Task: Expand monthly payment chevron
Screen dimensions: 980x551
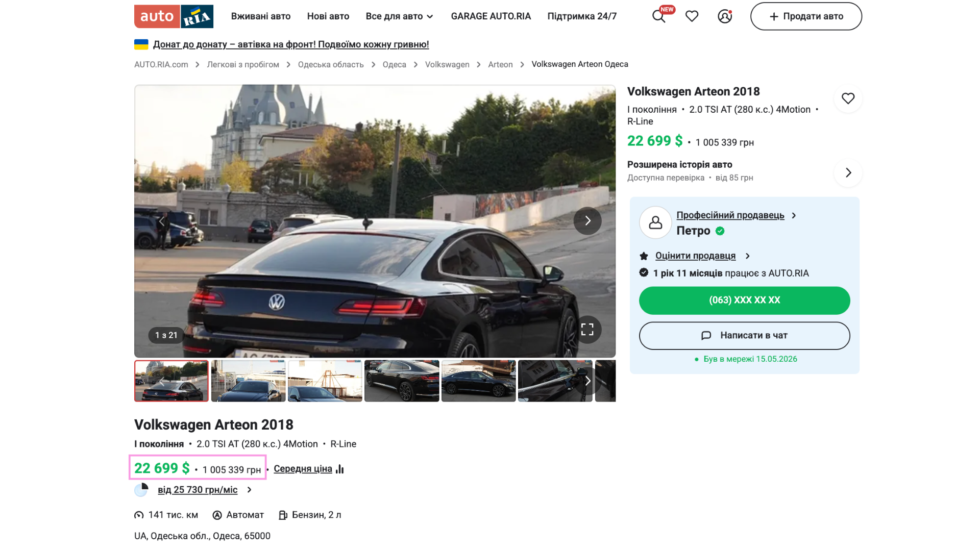Action: (x=249, y=490)
